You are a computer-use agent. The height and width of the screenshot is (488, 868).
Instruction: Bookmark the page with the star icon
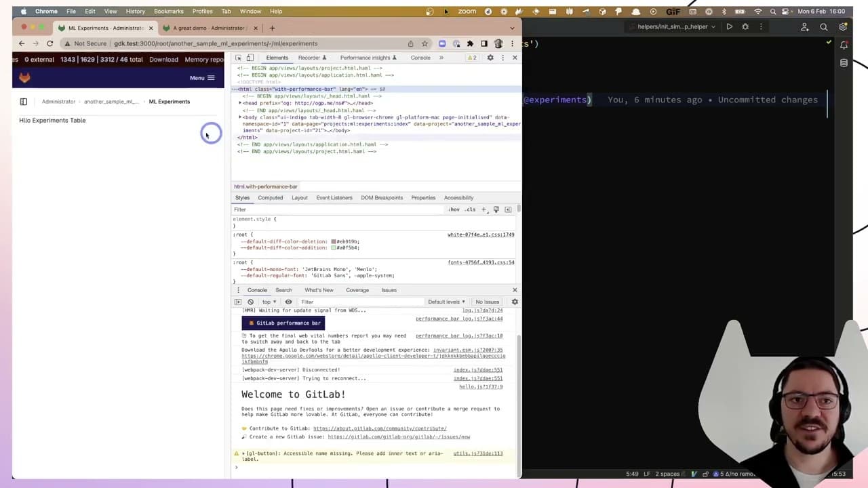[425, 43]
